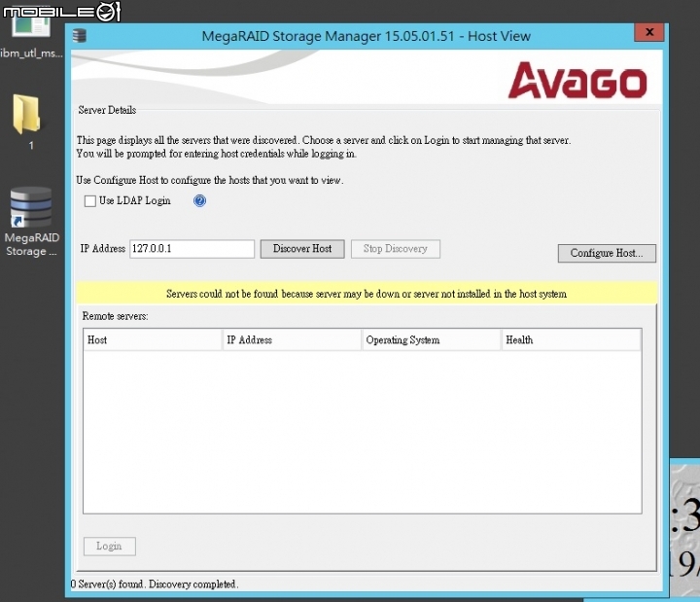Select the folder named 1 on desktop
Screen dimensions: 700x602
(x=27, y=122)
